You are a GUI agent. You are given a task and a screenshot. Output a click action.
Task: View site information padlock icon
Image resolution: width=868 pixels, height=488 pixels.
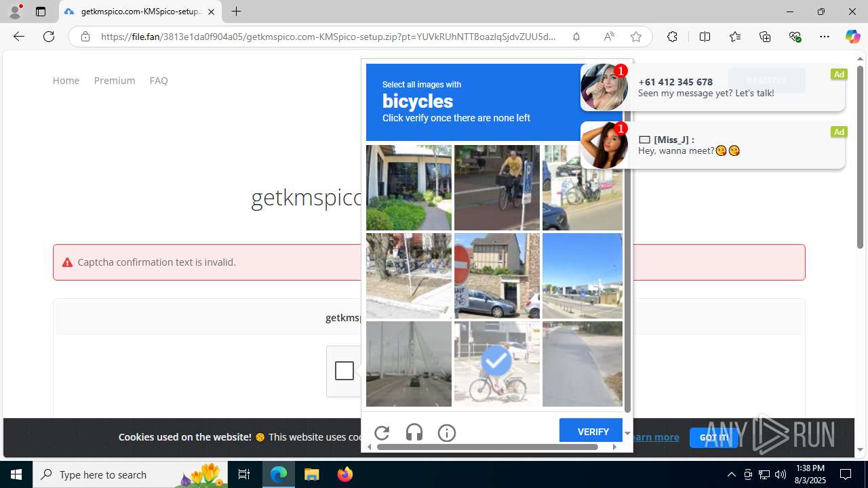85,37
